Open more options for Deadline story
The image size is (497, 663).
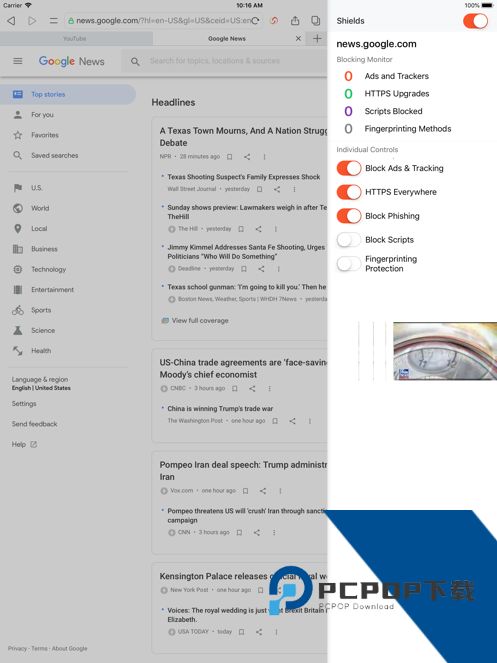279,269
